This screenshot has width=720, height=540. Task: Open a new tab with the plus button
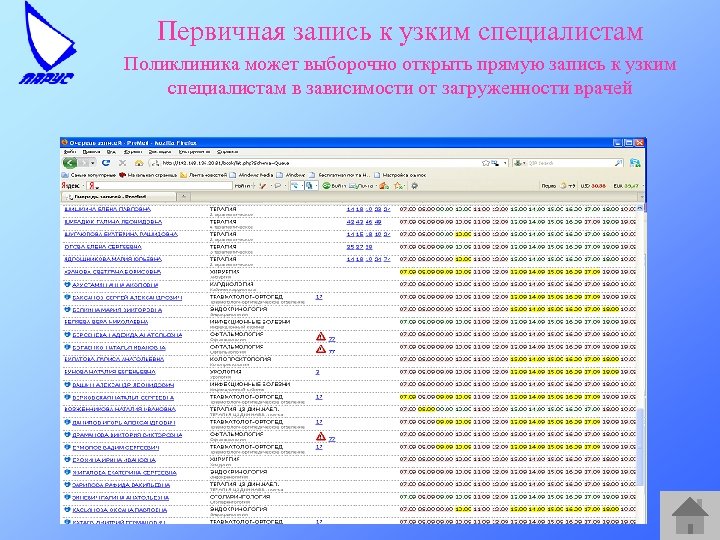tap(183, 197)
